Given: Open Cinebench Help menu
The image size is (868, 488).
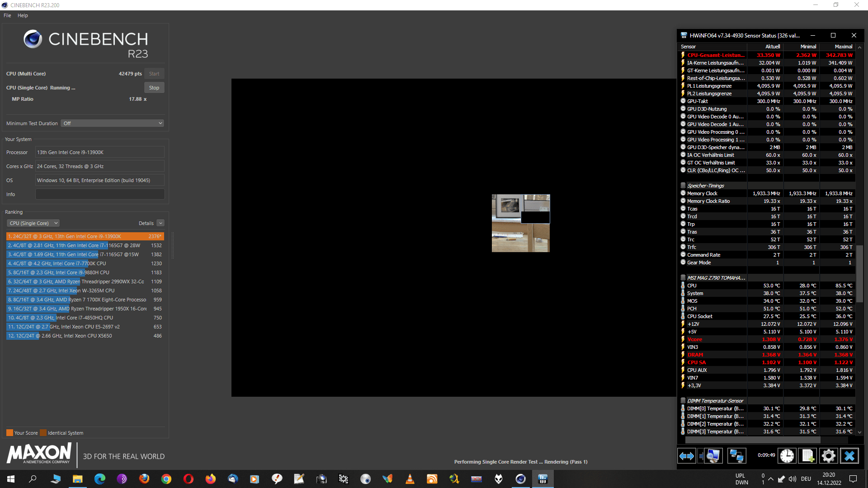Looking at the screenshot, I should 23,15.
